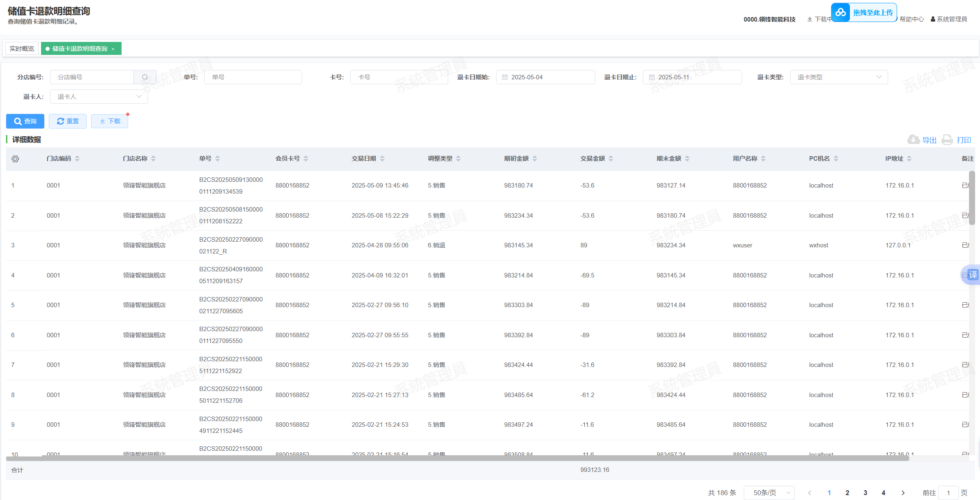The width and height of the screenshot is (980, 500).
Task: Toggle sort on 交易金额 column
Action: click(x=611, y=159)
